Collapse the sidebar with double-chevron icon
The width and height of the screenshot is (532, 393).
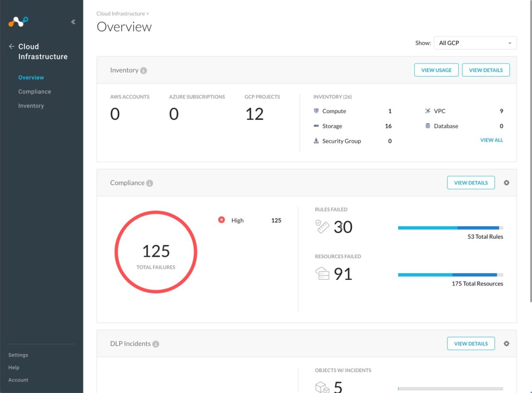click(73, 22)
